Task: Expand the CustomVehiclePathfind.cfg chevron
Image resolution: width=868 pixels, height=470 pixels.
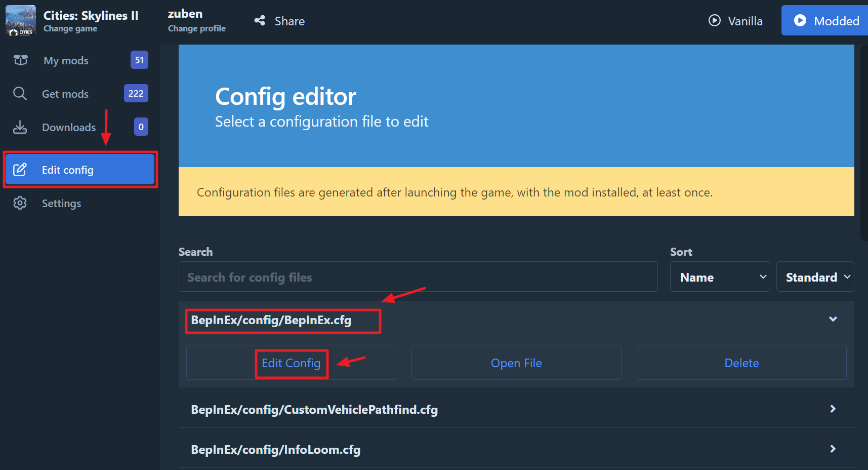Action: pos(833,409)
